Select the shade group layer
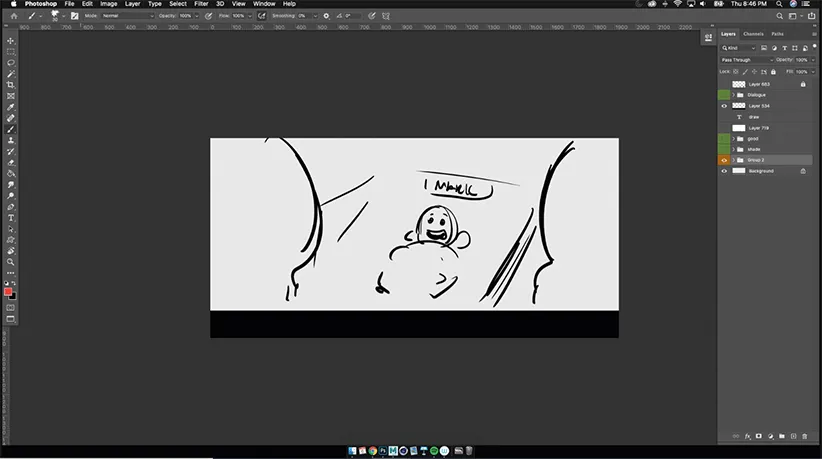The image size is (822, 459). pyautogui.click(x=754, y=149)
